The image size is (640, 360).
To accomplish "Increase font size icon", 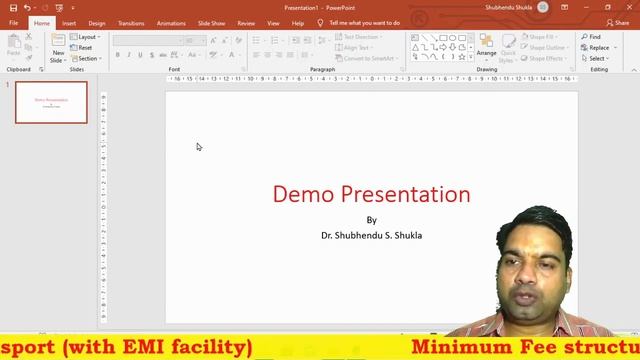I will coord(213,40).
